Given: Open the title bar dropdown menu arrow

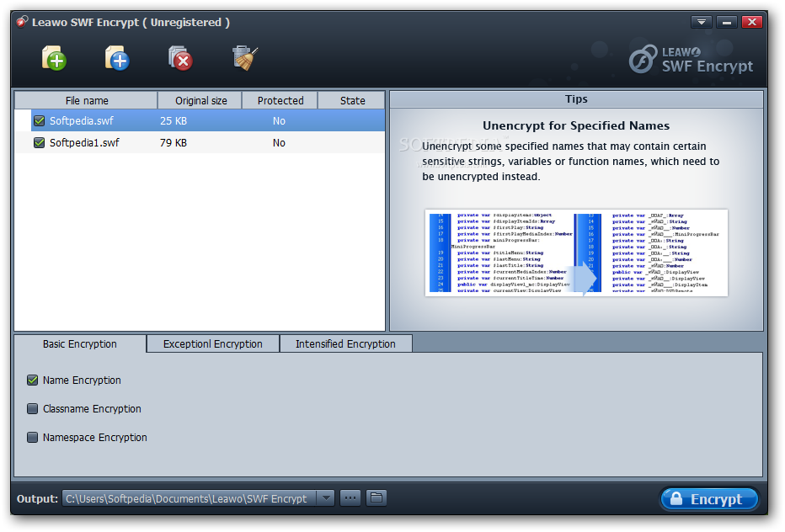Looking at the screenshot, I should point(702,22).
